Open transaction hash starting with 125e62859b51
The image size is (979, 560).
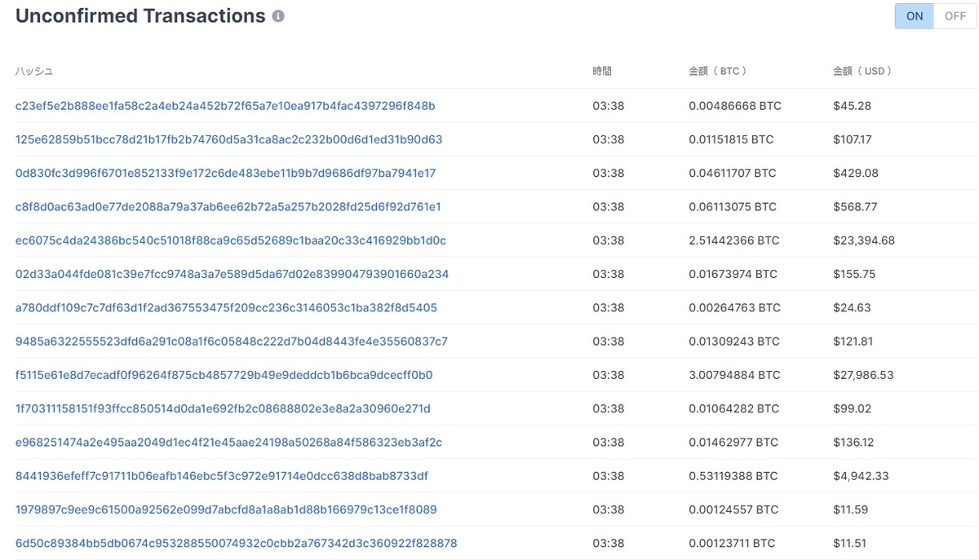coord(228,139)
